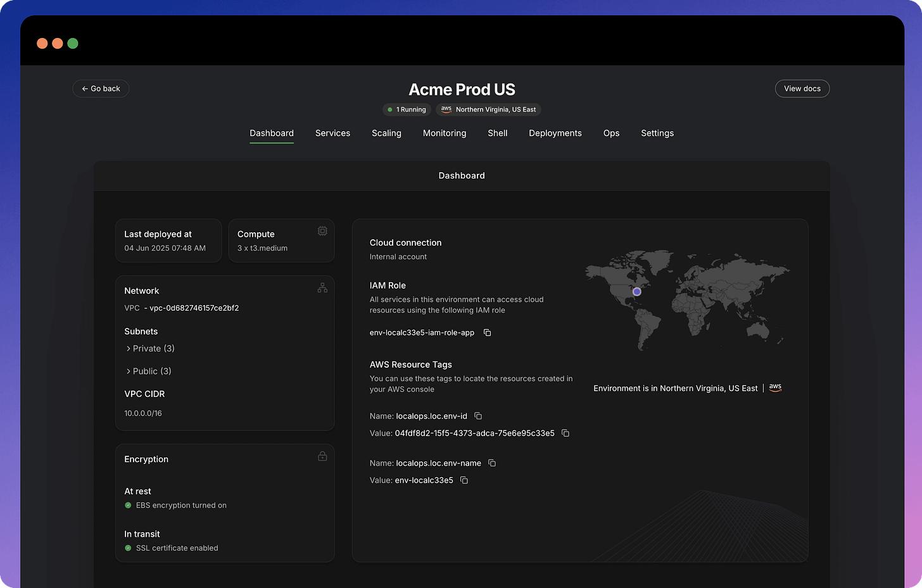Click the Encryption card lock icon
The width and height of the screenshot is (922, 588).
(322, 456)
